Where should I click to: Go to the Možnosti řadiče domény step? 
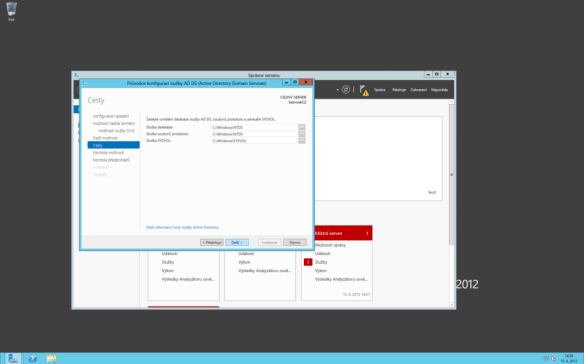[114, 123]
